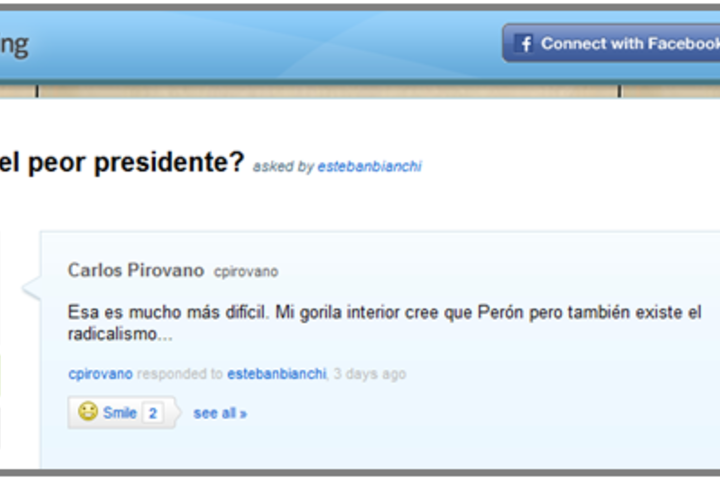This screenshot has height=480, width=720.
Task: Open the Smile count badge showing 2
Action: pyautogui.click(x=153, y=413)
